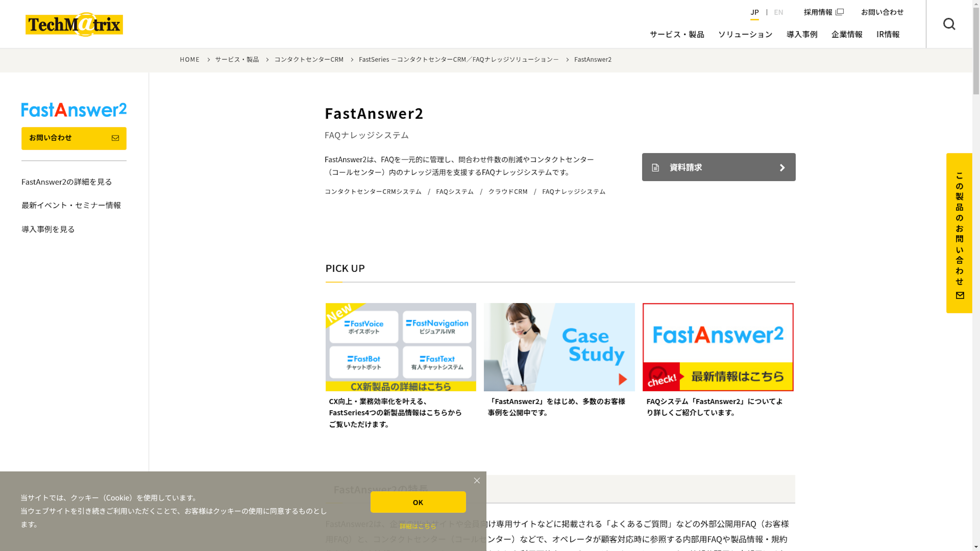This screenshot has height=551, width=980.
Task: Click the PICK UP section heading
Action: [345, 268]
